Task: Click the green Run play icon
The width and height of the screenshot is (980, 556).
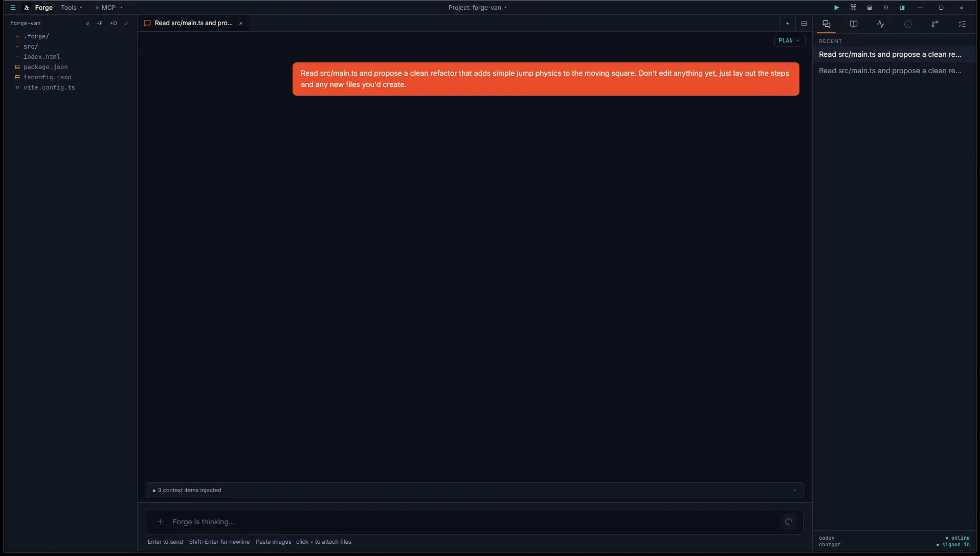Action: pyautogui.click(x=836, y=8)
